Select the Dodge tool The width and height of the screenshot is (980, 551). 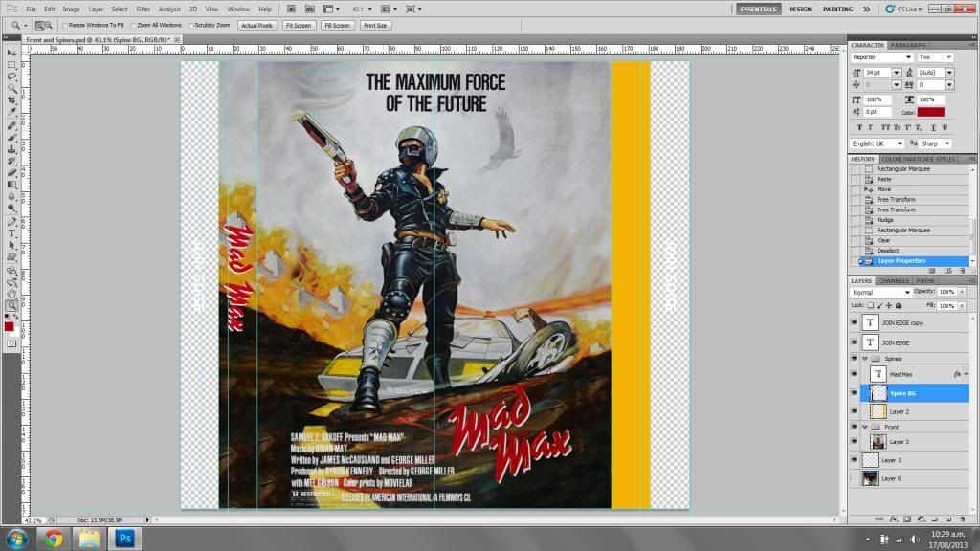(x=11, y=208)
